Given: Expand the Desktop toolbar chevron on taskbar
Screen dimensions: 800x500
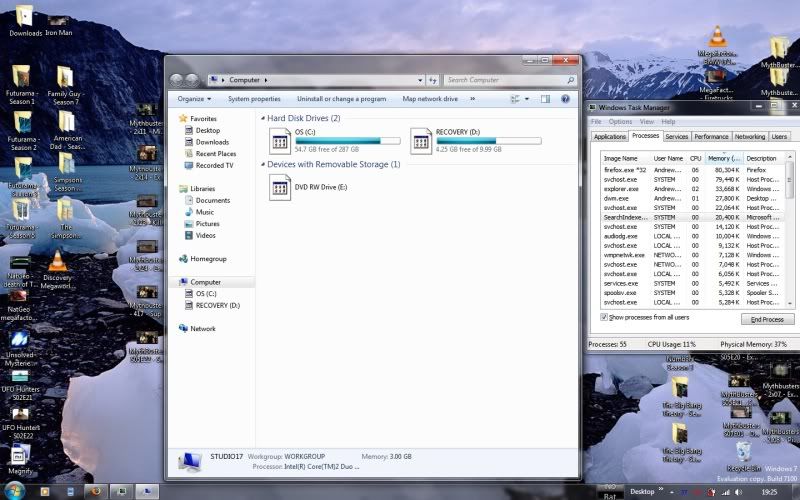Looking at the screenshot, I should [661, 490].
